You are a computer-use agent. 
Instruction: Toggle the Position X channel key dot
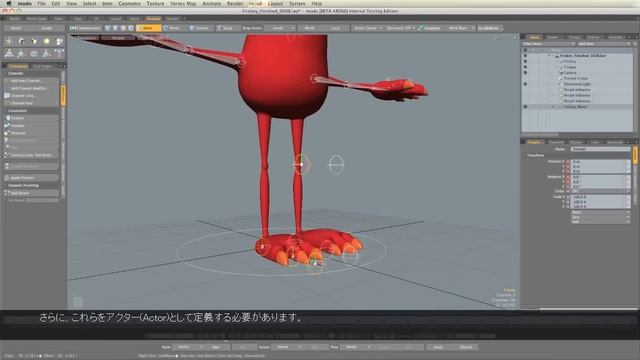click(567, 162)
